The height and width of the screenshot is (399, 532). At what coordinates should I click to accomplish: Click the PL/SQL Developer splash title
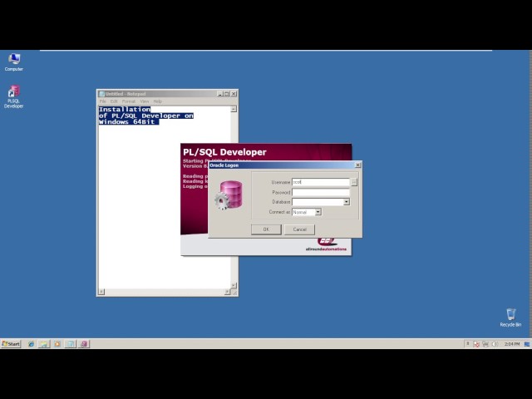[x=224, y=152]
